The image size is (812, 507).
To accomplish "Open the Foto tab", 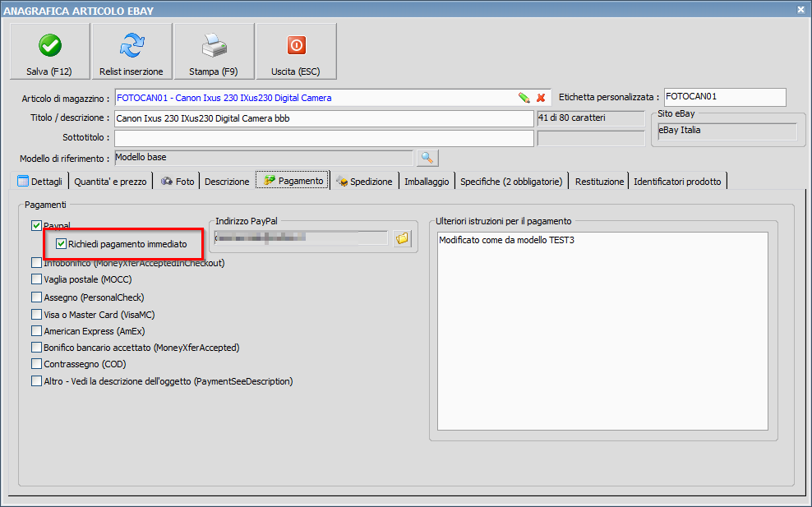I will (177, 182).
